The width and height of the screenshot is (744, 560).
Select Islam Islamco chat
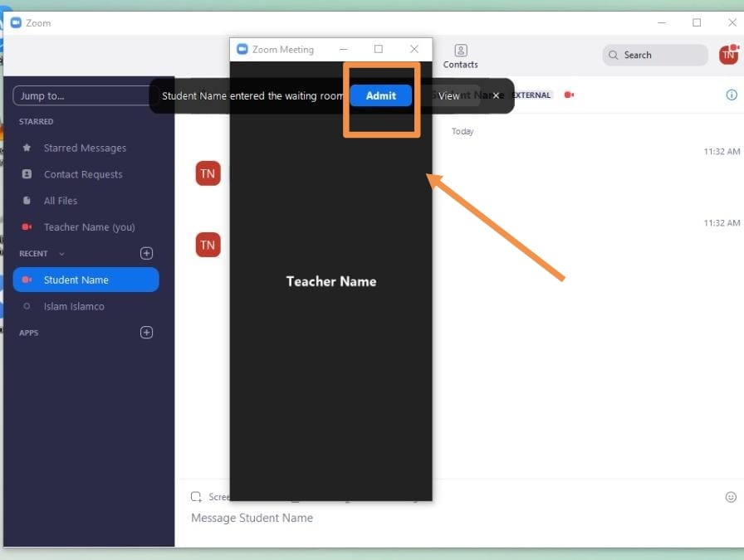pyautogui.click(x=86, y=306)
